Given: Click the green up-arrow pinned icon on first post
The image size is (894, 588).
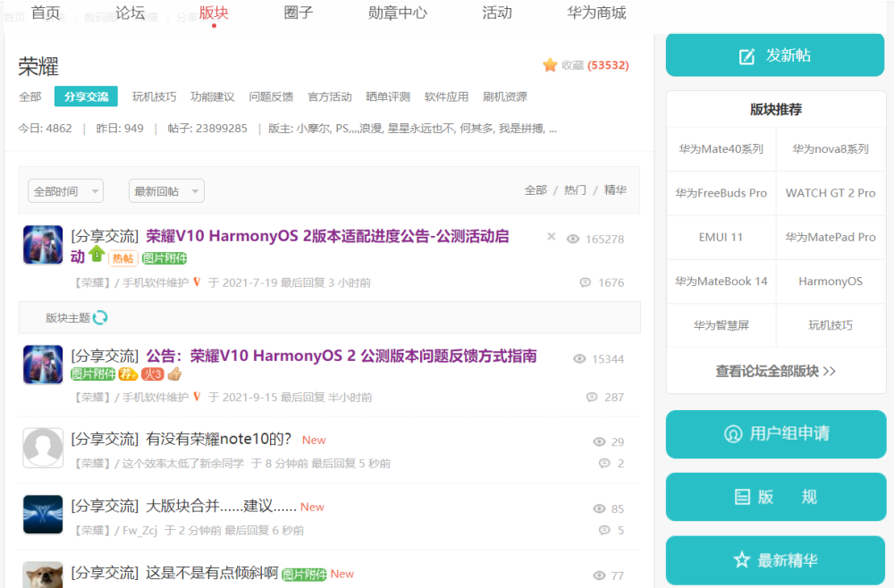Looking at the screenshot, I should tap(97, 254).
